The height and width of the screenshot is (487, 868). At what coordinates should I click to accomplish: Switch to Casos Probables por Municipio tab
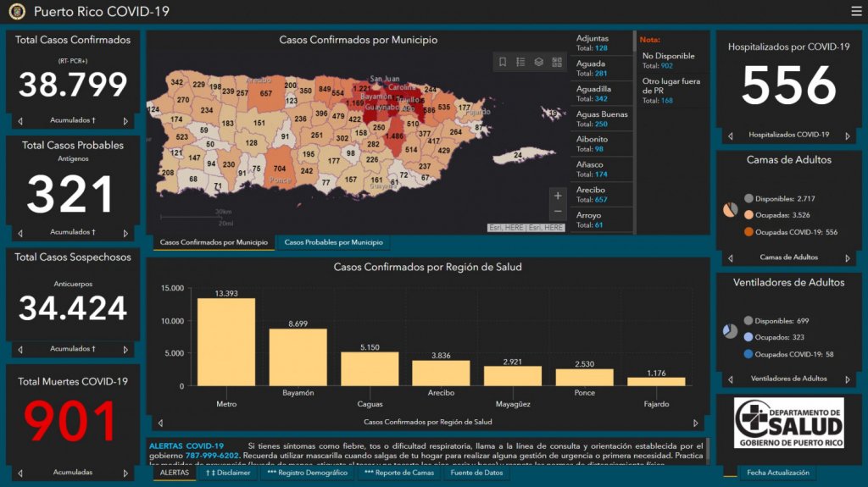pyautogui.click(x=332, y=243)
